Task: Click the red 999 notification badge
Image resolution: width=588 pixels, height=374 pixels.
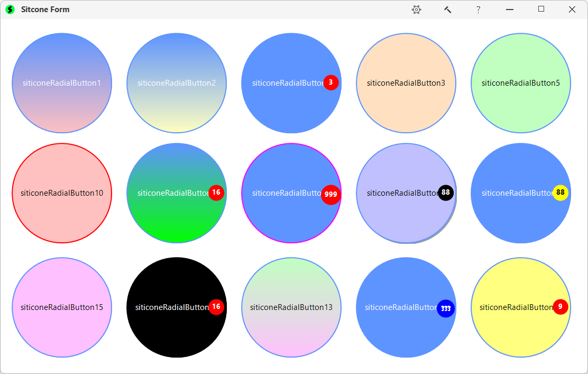Action: coord(331,194)
